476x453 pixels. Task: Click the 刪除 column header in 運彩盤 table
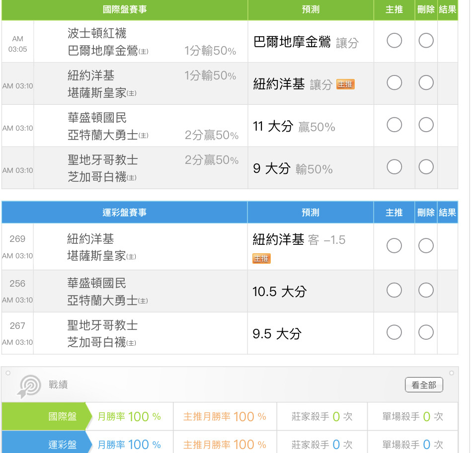[x=426, y=213]
